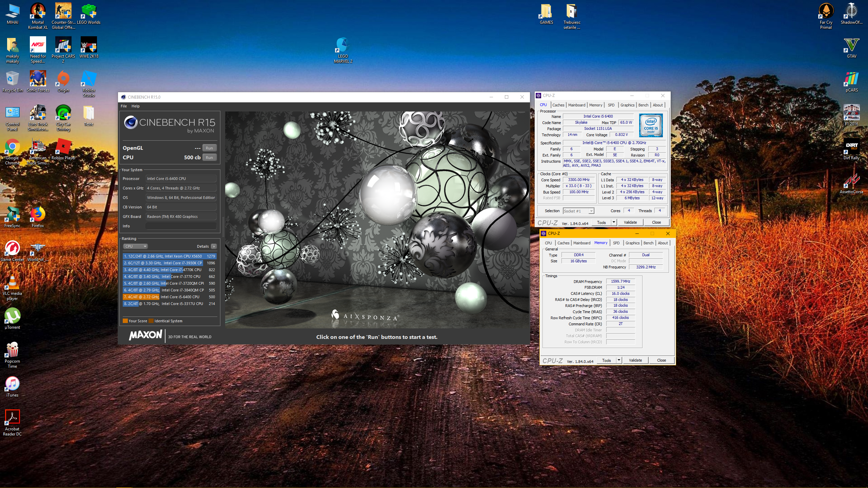Open Firefox desktop icon
The width and height of the screenshot is (868, 488).
(x=38, y=217)
